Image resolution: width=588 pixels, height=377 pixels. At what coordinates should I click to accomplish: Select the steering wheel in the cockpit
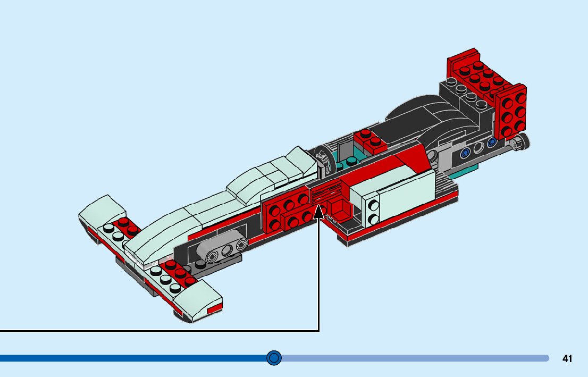[324, 160]
